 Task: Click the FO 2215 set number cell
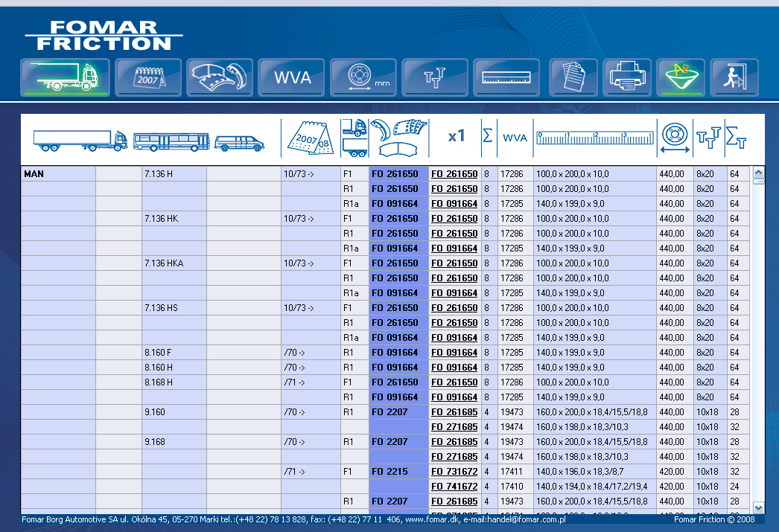(x=398, y=472)
